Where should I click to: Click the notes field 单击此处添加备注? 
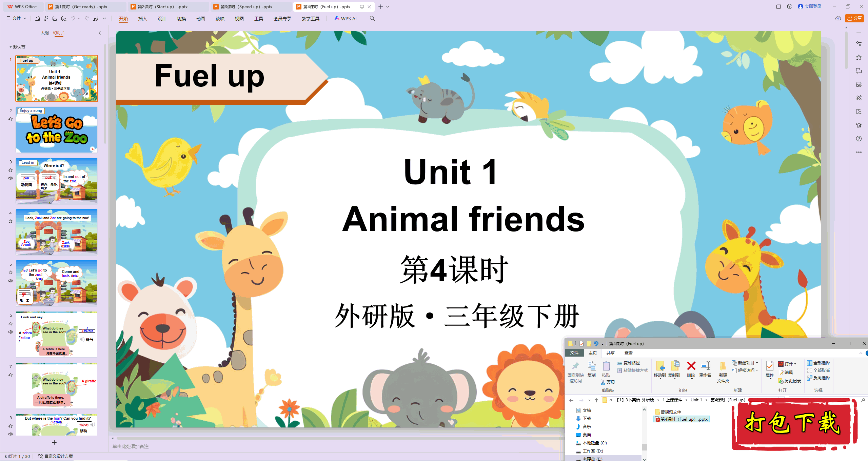click(x=131, y=446)
